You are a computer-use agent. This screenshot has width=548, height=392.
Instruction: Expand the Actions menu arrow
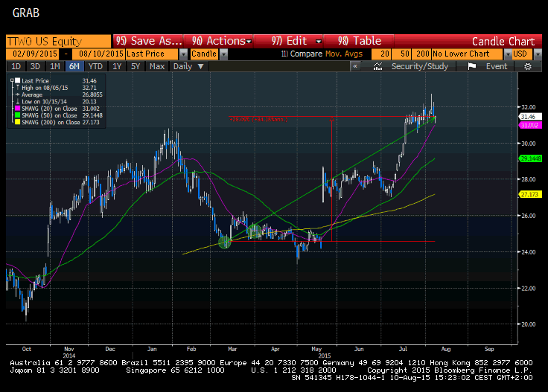click(249, 42)
